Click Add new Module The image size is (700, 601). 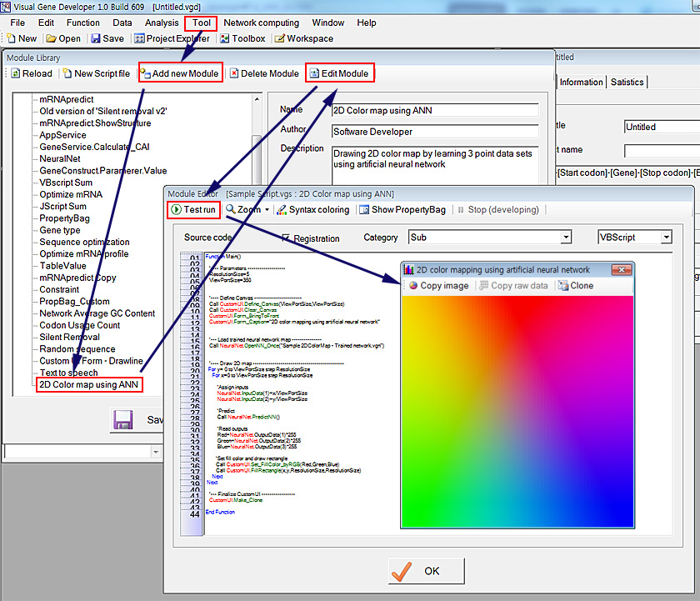pos(180,73)
